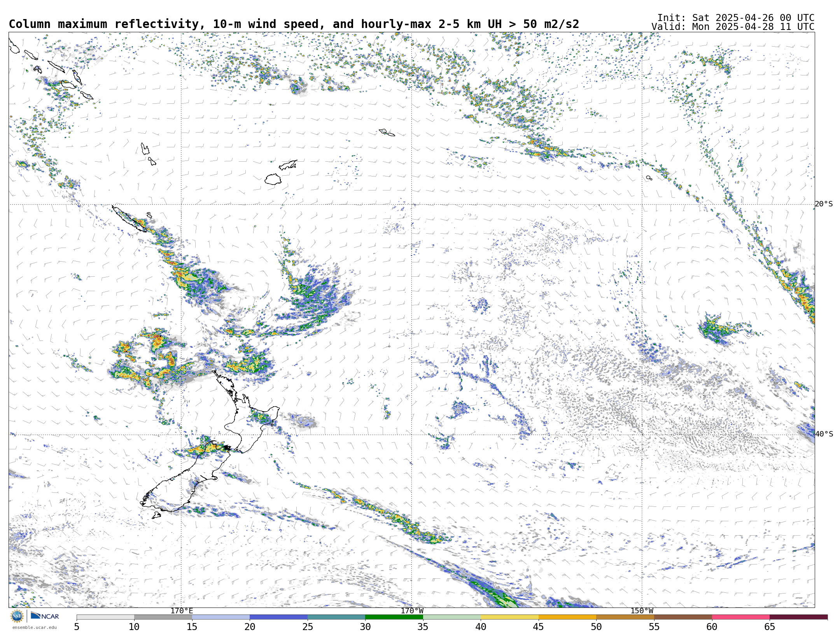The width and height of the screenshot is (840, 632).
Task: Click the colorbar tick label '35'
Action: tap(423, 627)
